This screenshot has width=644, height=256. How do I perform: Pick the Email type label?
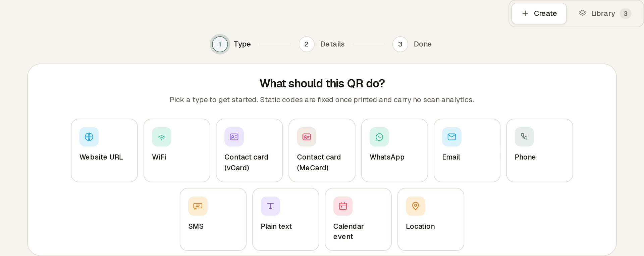coord(451,157)
